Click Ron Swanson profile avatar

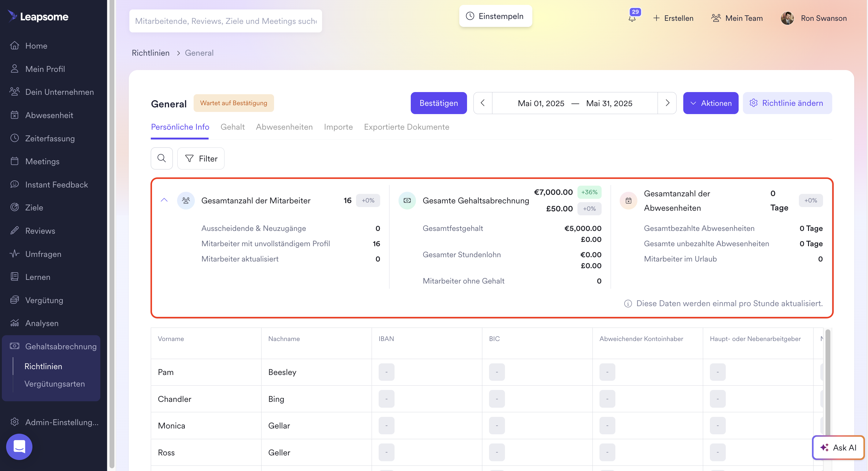point(787,18)
